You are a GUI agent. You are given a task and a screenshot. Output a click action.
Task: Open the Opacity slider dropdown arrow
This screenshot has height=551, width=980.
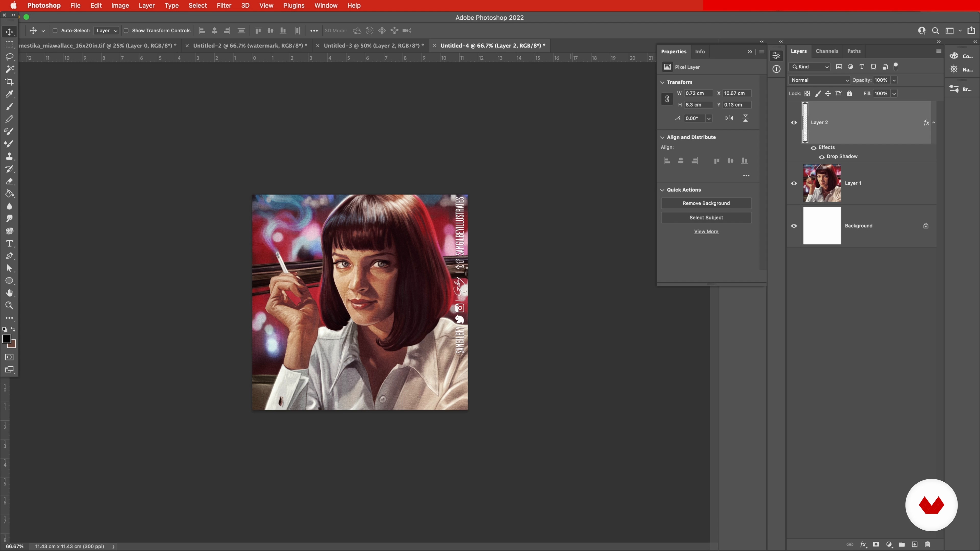894,80
